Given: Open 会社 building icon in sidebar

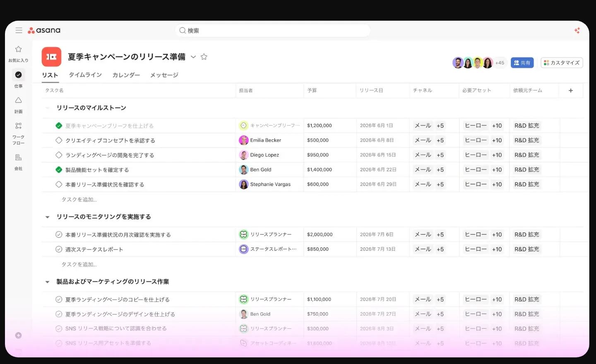Looking at the screenshot, I should (x=18, y=158).
